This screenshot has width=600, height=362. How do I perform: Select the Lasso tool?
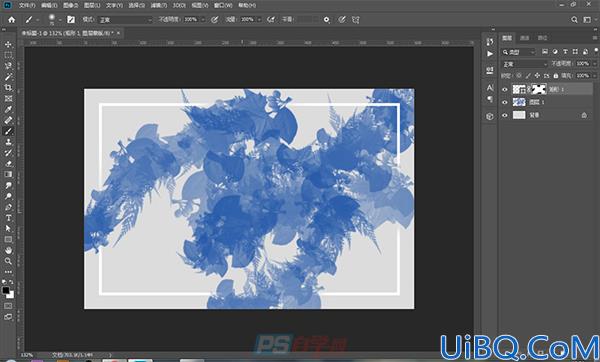[x=8, y=66]
